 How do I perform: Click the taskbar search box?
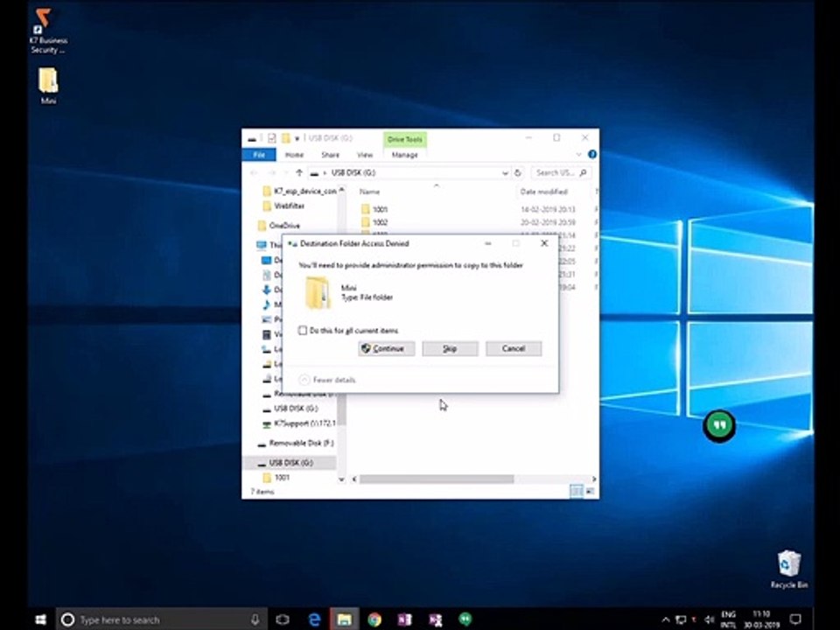pos(162,619)
